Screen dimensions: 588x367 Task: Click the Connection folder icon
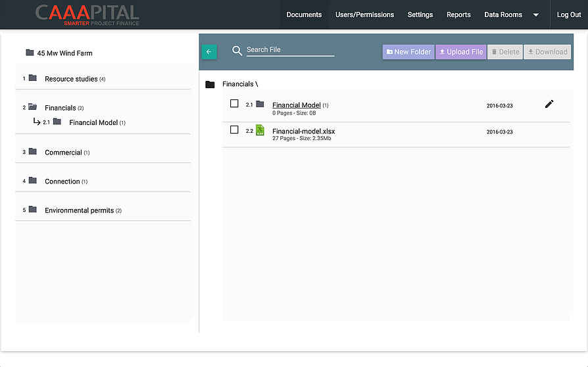[33, 180]
